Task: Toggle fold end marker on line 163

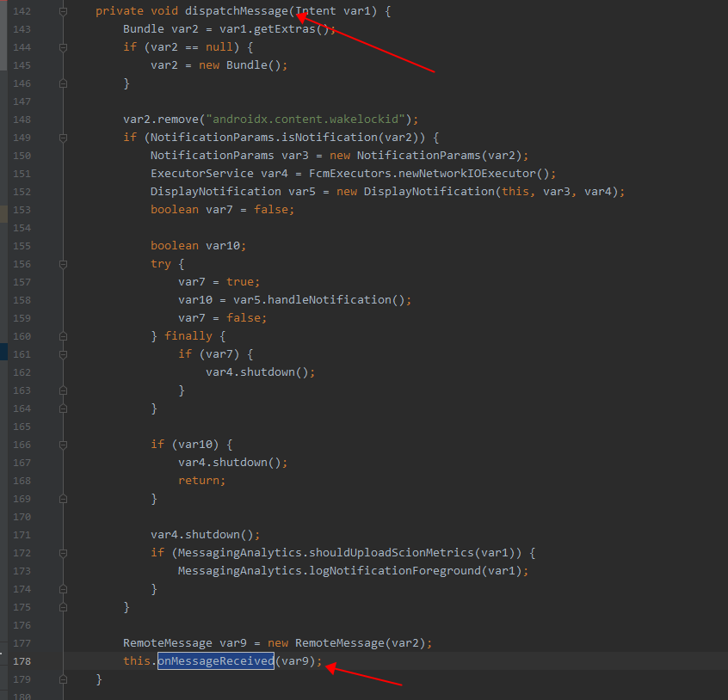Action: tap(63, 390)
